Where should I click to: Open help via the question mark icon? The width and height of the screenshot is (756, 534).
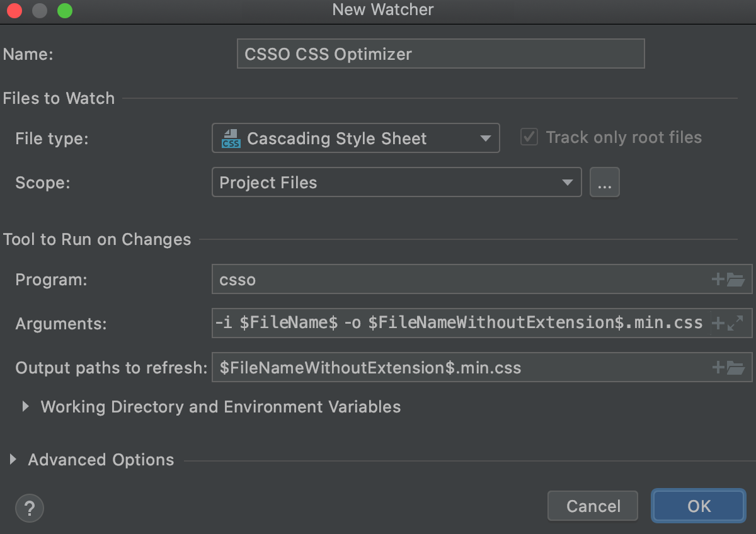point(29,508)
